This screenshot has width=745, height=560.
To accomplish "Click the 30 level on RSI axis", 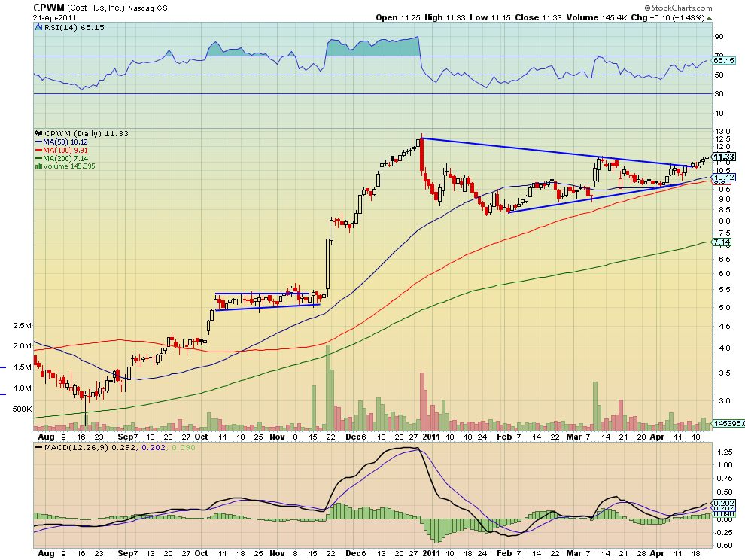I will point(719,93).
